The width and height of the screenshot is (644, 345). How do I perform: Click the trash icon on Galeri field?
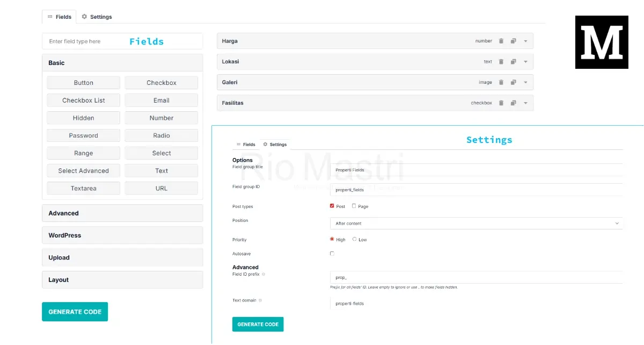click(501, 82)
